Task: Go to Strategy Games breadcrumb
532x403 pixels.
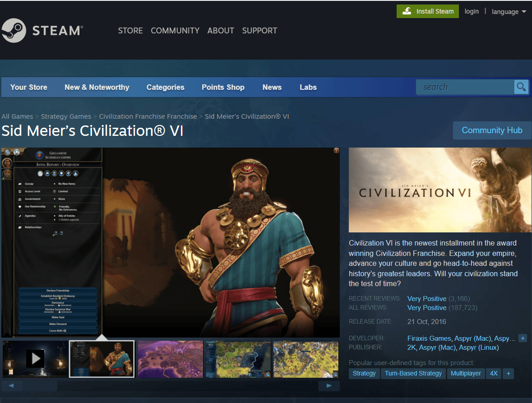Action: [x=66, y=116]
